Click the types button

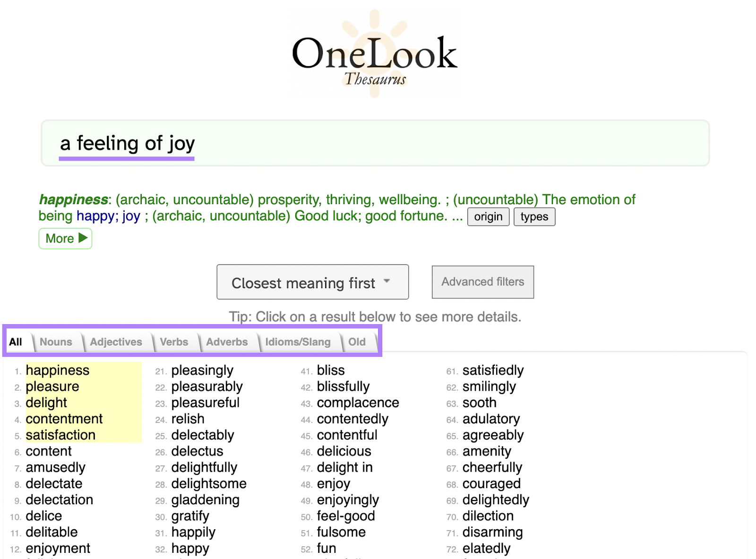point(534,217)
